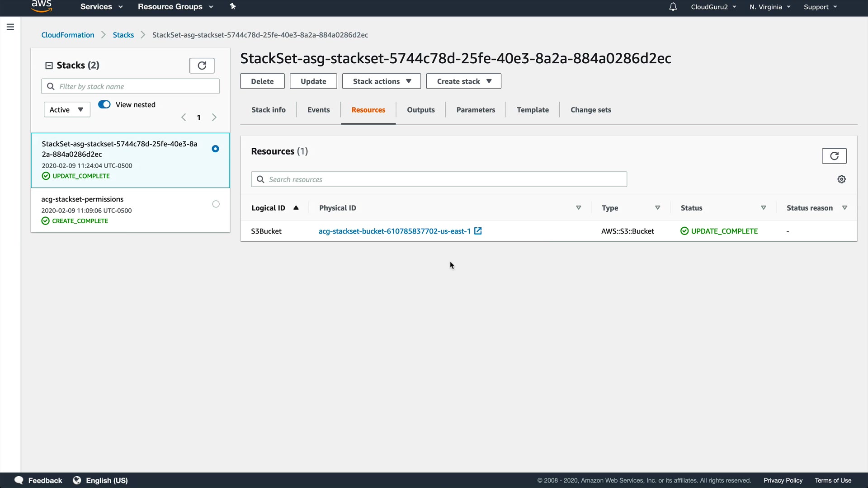Click the Search resources field
Image resolution: width=868 pixels, height=488 pixels.
click(439, 179)
